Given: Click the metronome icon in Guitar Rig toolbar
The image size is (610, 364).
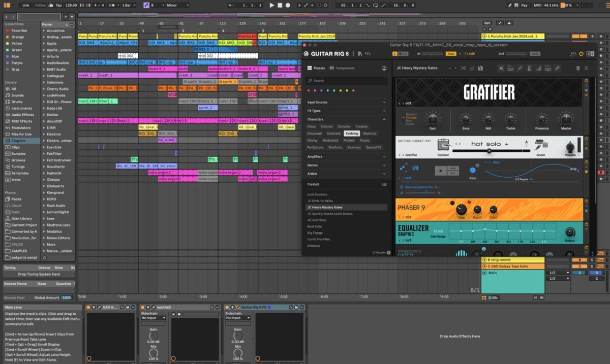Looking at the screenshot, I should click(529, 68).
